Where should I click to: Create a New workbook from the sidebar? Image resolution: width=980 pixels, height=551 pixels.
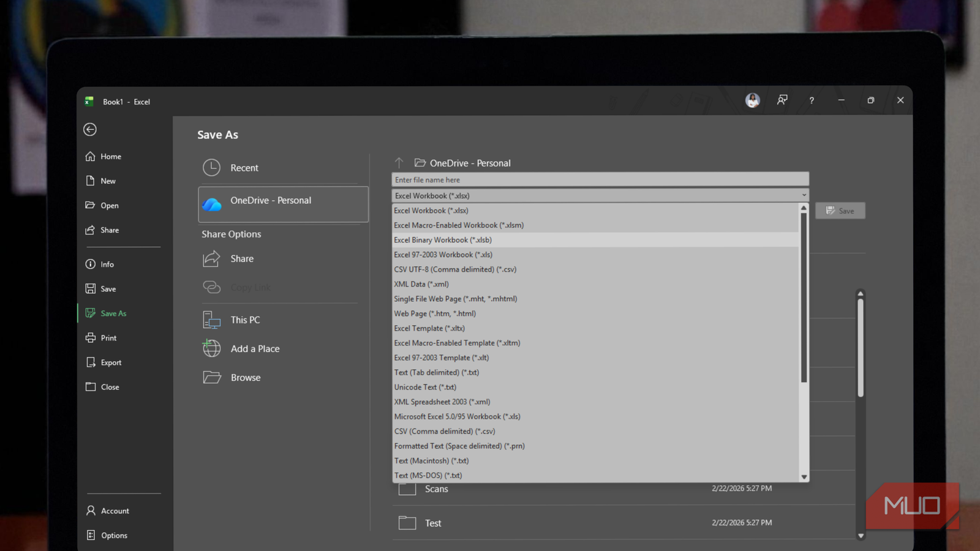click(101, 181)
